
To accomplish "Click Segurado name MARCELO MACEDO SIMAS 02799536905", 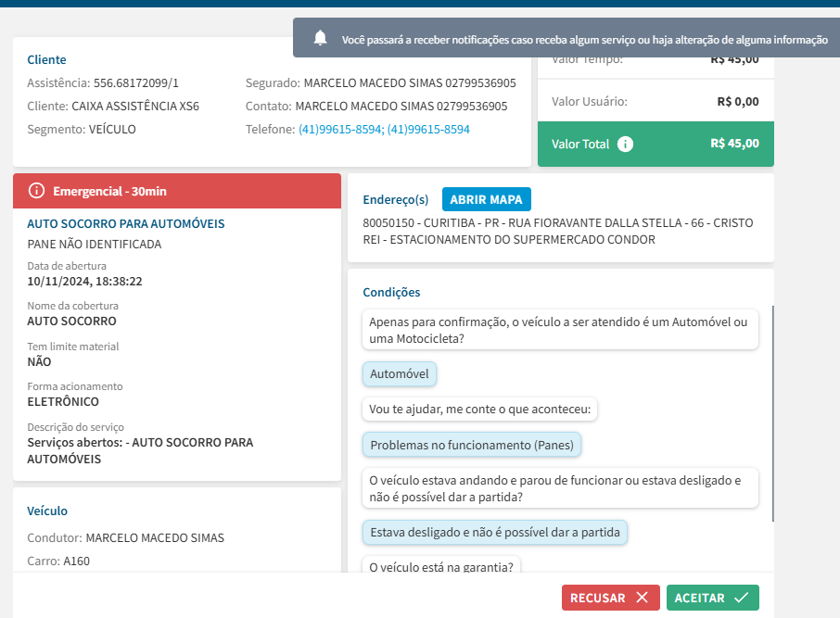I will click(x=410, y=83).
